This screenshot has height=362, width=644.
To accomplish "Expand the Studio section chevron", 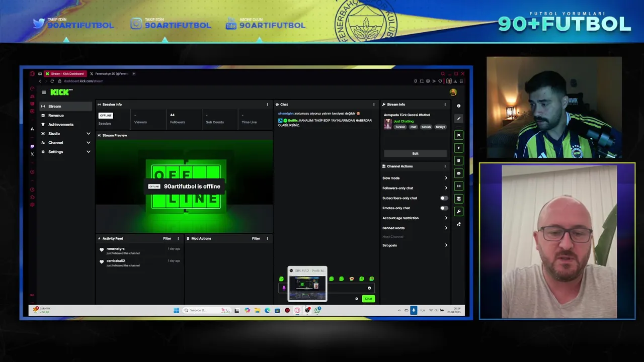I will (x=88, y=134).
